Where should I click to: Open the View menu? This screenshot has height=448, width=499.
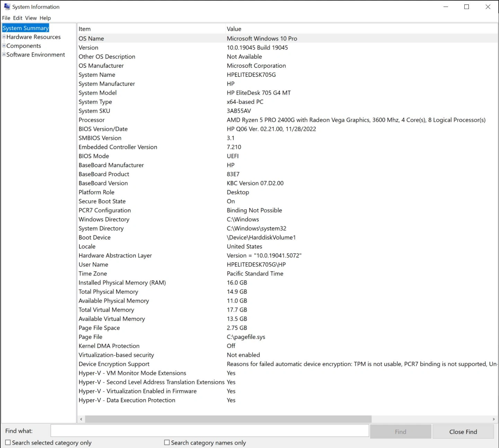(x=31, y=18)
